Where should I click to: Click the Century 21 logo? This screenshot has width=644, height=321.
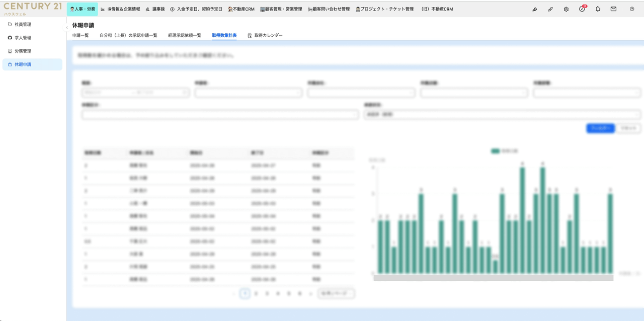pos(33,8)
